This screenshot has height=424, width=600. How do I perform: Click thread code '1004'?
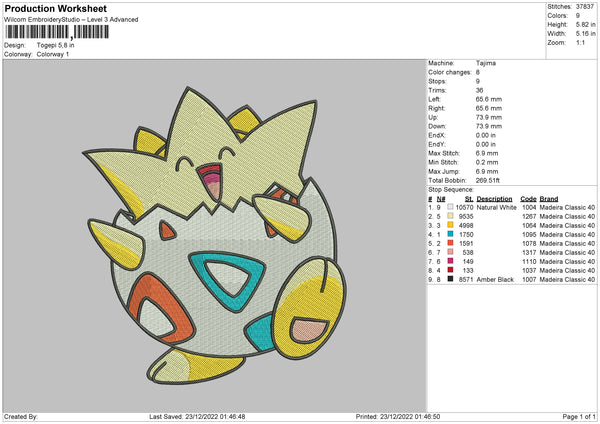tap(529, 207)
